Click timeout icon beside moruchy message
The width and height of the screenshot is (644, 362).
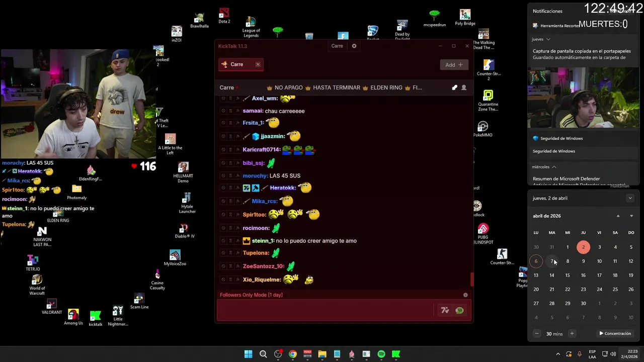[230, 176]
